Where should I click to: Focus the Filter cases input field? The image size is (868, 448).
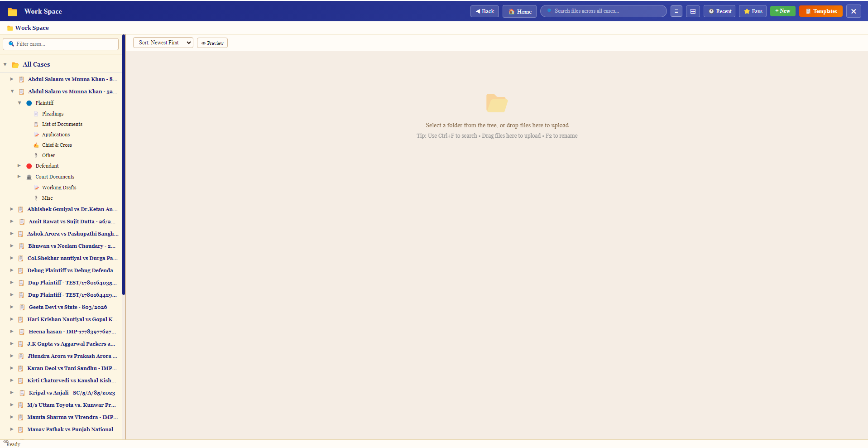(x=61, y=44)
